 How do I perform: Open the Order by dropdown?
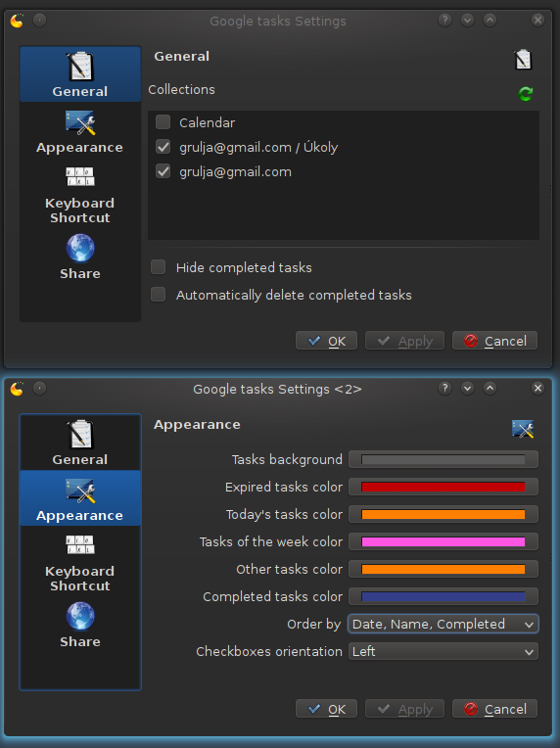[443, 624]
